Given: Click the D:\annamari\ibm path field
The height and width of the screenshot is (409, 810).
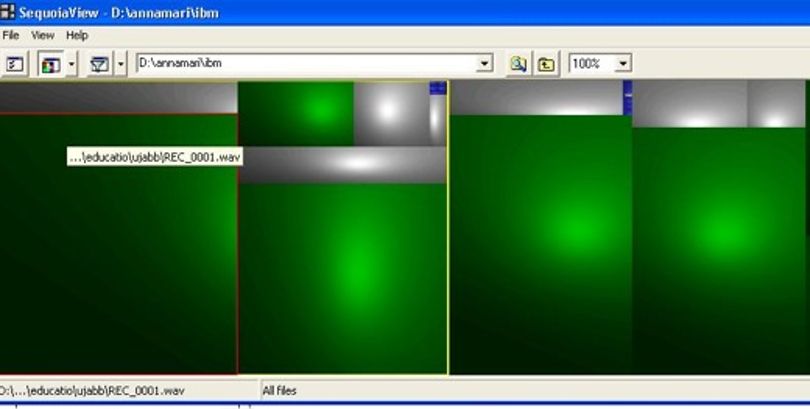Looking at the screenshot, I should (x=307, y=64).
